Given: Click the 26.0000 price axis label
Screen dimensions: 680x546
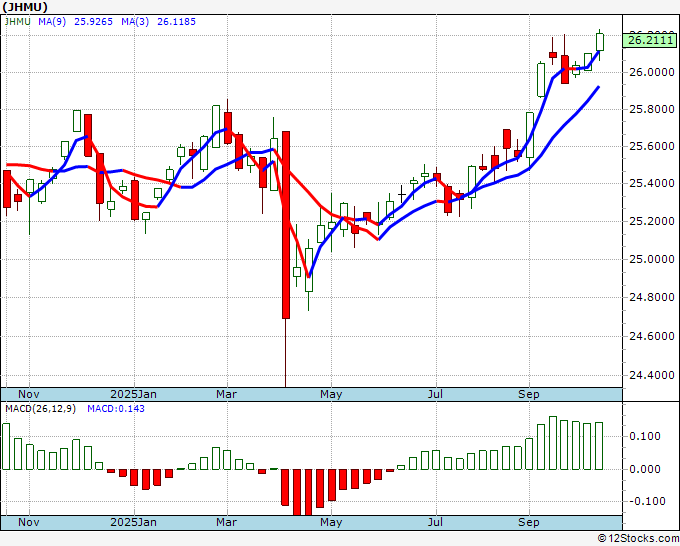Looking at the screenshot, I should pyautogui.click(x=652, y=72).
